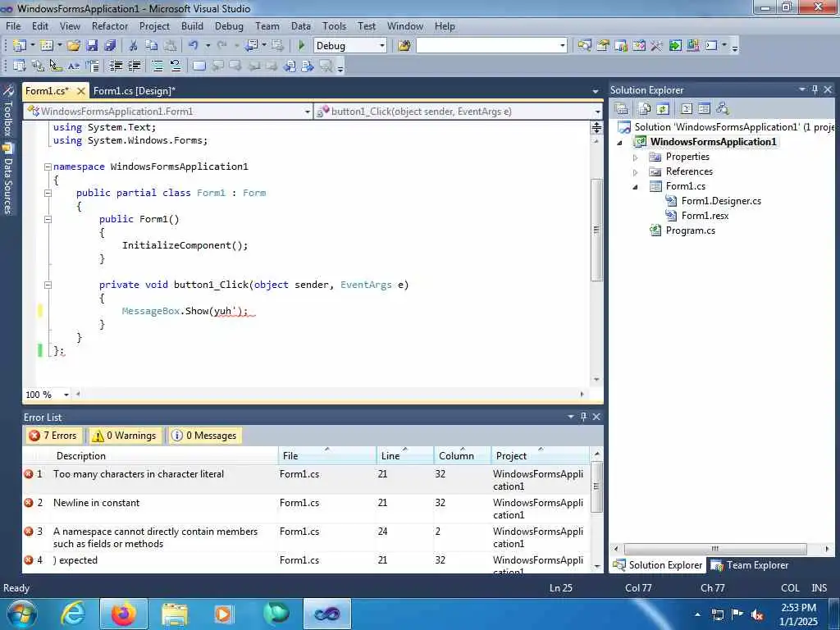840x630 pixels.
Task: Undo the last edit with the Undo icon
Action: pos(194,46)
